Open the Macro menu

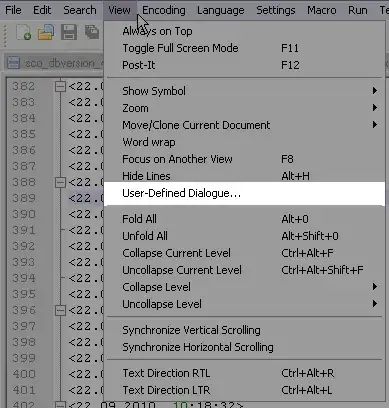[321, 10]
